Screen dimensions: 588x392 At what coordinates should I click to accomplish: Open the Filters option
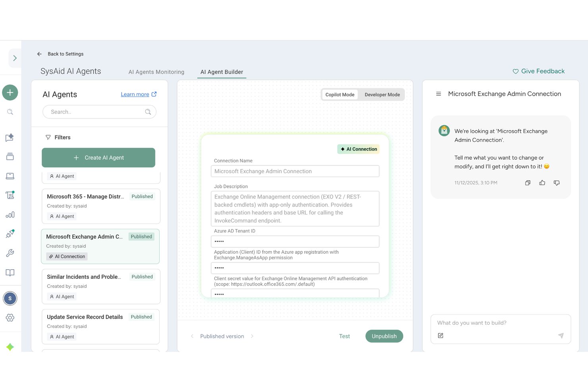tap(58, 137)
